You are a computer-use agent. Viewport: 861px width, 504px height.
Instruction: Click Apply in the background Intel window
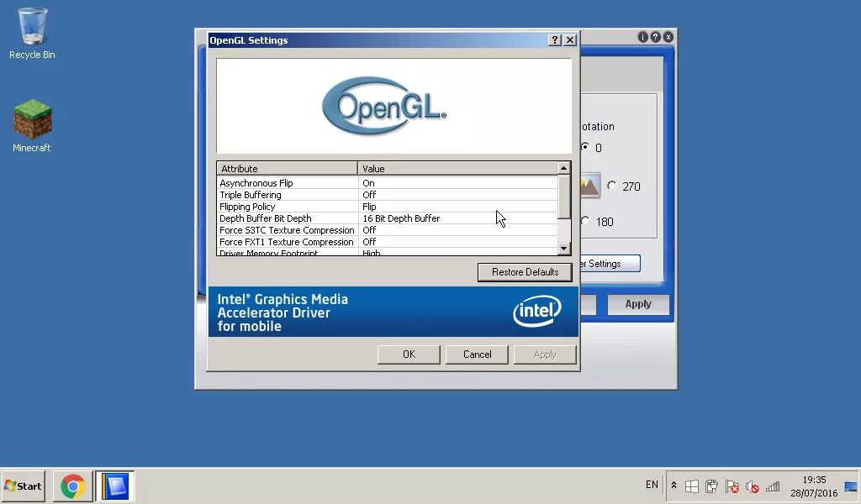638,304
